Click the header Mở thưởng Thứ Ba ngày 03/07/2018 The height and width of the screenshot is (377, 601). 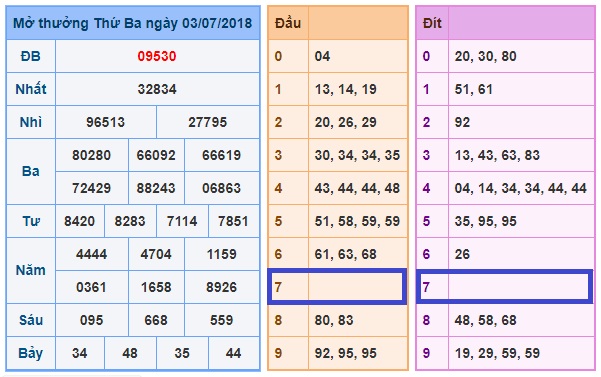(133, 23)
